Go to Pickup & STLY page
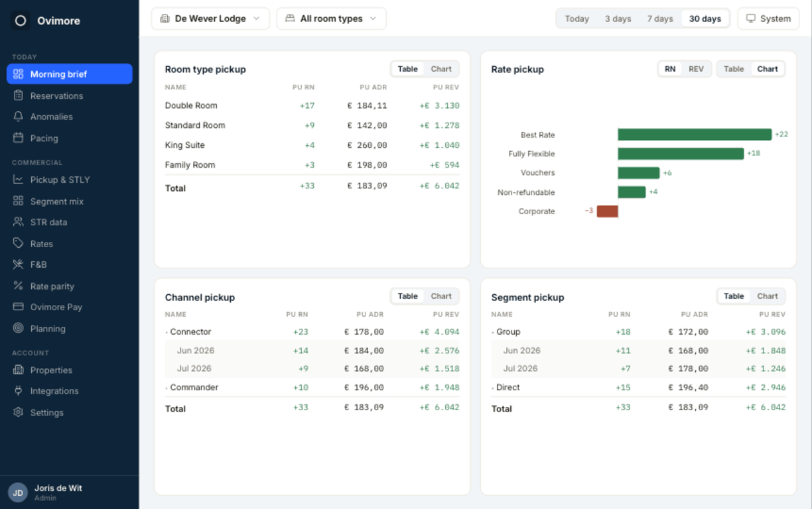 click(x=70, y=180)
